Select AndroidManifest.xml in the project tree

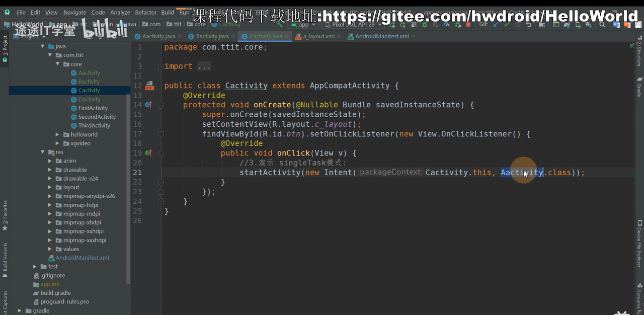pos(82,258)
